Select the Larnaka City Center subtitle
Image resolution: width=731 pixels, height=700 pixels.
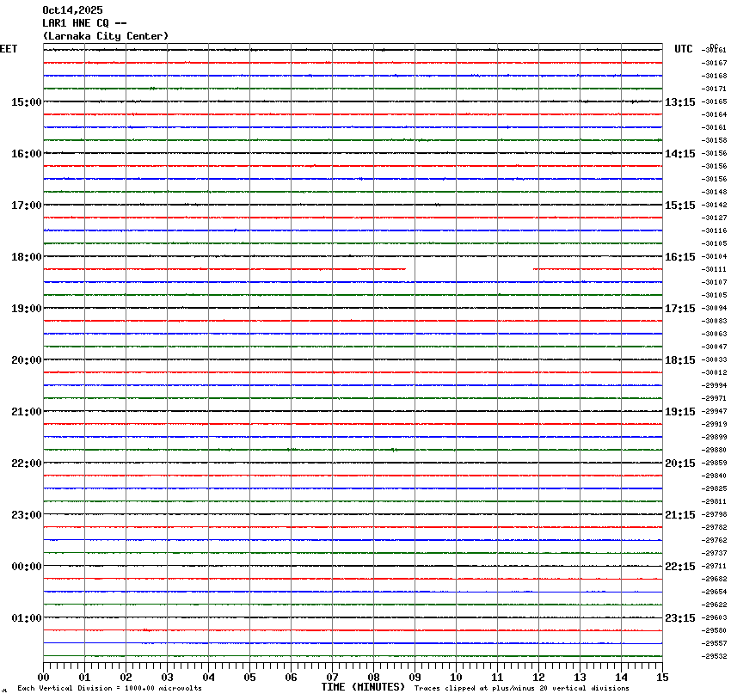(105, 36)
